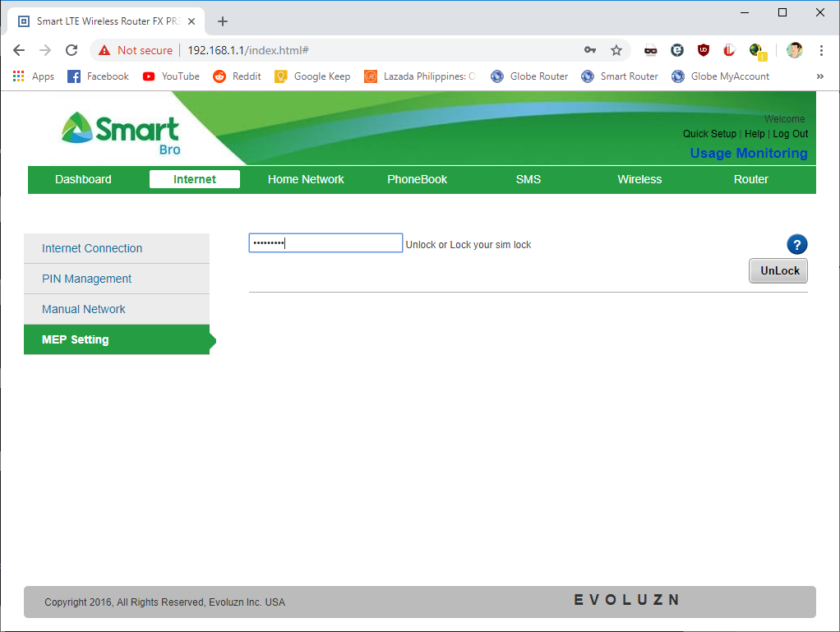
Task: Click the saved password key icon
Action: coord(589,50)
